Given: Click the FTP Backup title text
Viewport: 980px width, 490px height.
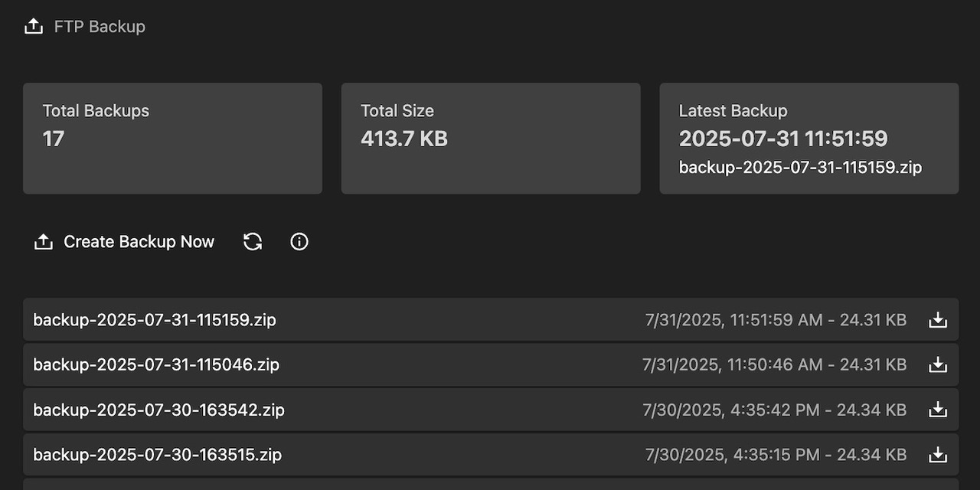Looking at the screenshot, I should tap(98, 25).
